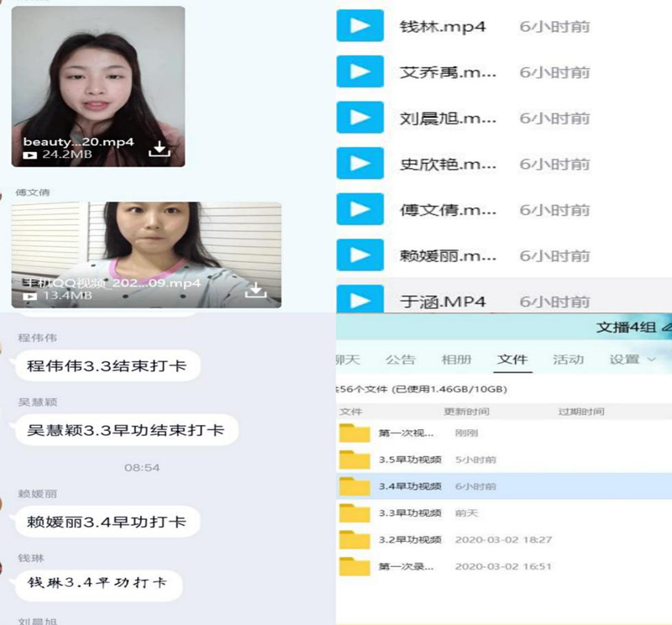Viewport: 672px width, 625px height.
Task: Open the 3.3早功视频 folder icon
Action: pos(354,513)
